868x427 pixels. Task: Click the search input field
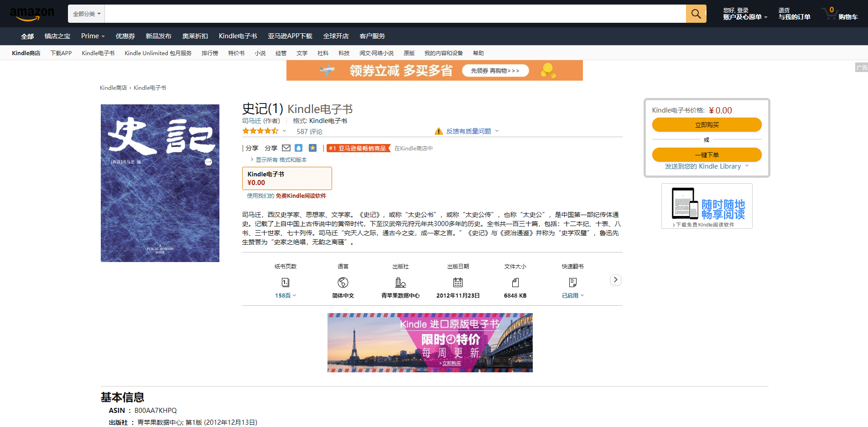coord(395,14)
